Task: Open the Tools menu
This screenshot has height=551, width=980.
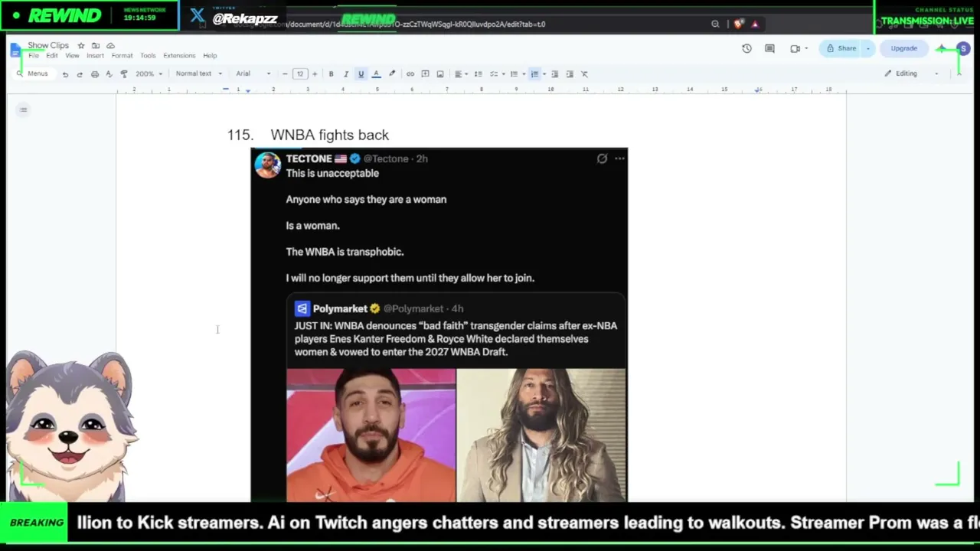Action: (x=148, y=56)
